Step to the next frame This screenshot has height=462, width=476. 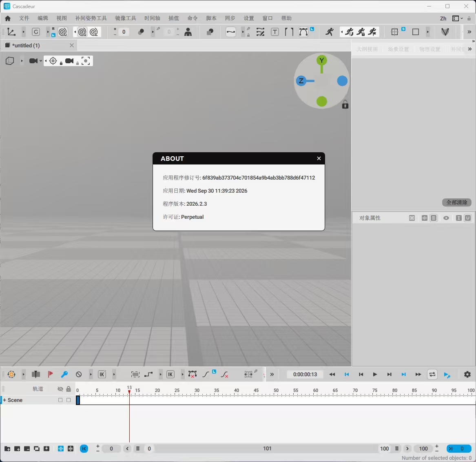(389, 374)
